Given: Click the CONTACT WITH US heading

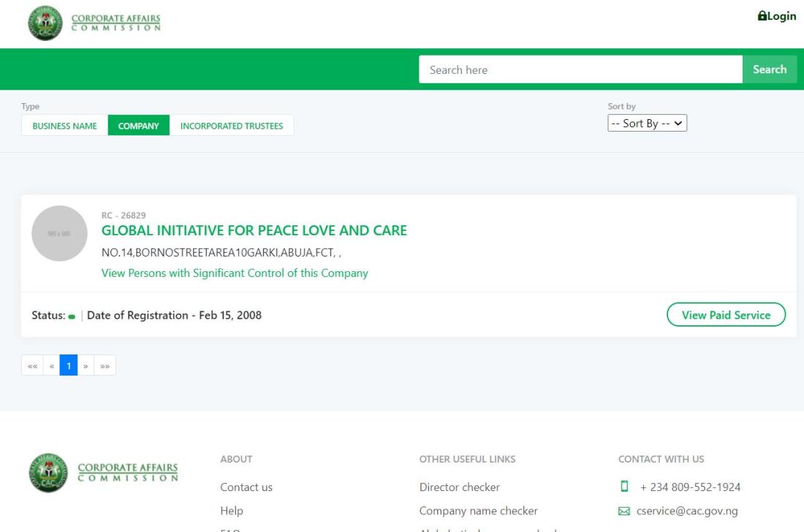Looking at the screenshot, I should point(661,459).
